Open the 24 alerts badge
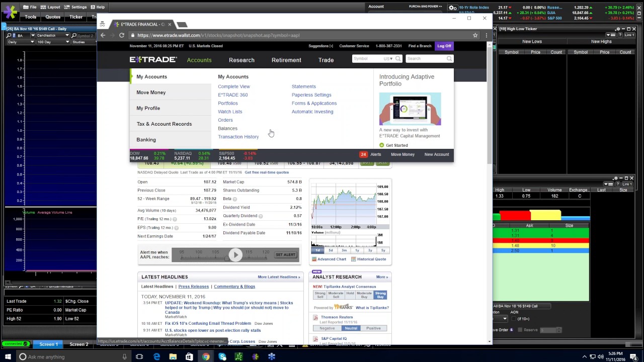644x362 pixels. pos(363,154)
